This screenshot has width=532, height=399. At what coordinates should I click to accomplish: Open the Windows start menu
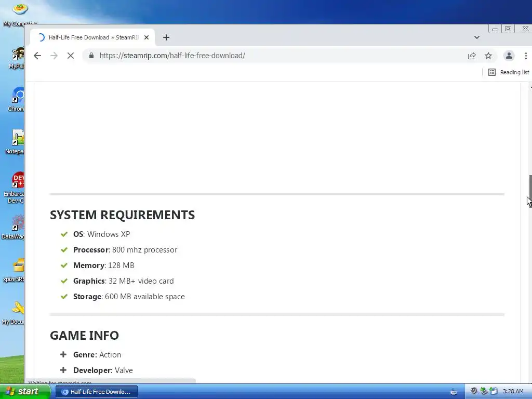25,392
